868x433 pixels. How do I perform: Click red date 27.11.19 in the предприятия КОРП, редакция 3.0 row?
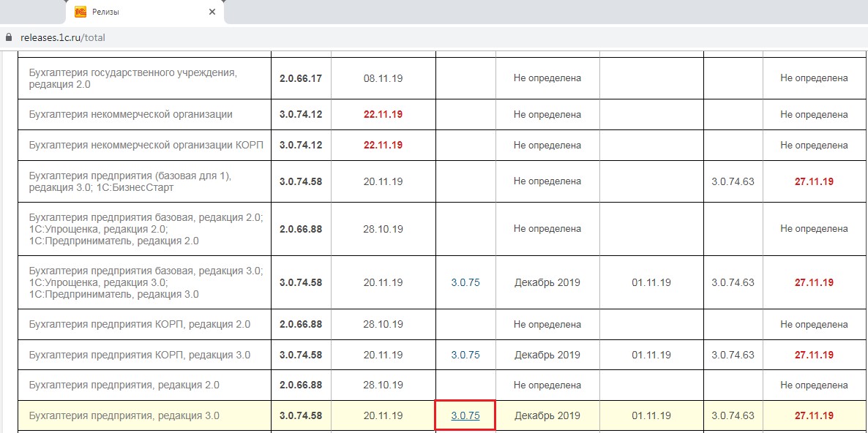815,355
